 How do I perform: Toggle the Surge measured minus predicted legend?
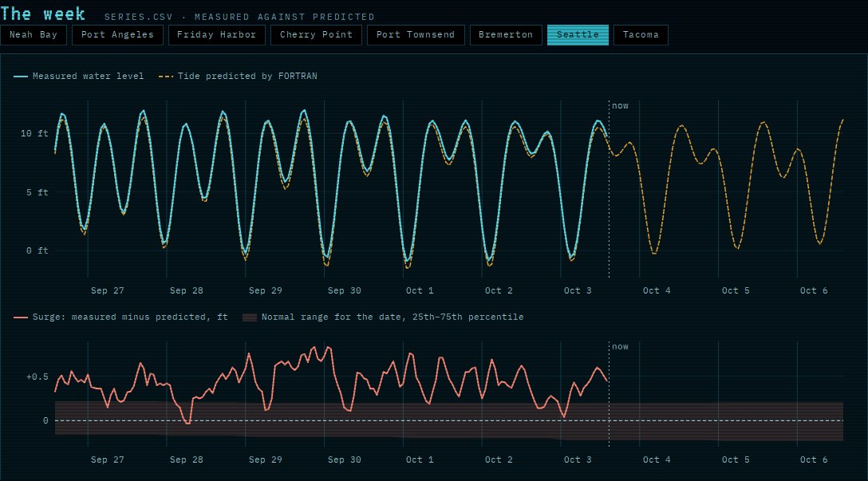pos(120,317)
